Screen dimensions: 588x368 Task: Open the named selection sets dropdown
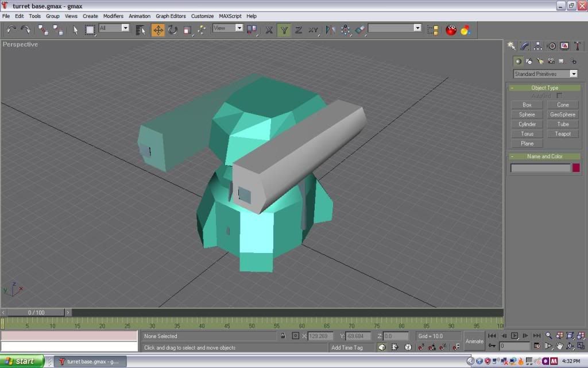(395, 28)
